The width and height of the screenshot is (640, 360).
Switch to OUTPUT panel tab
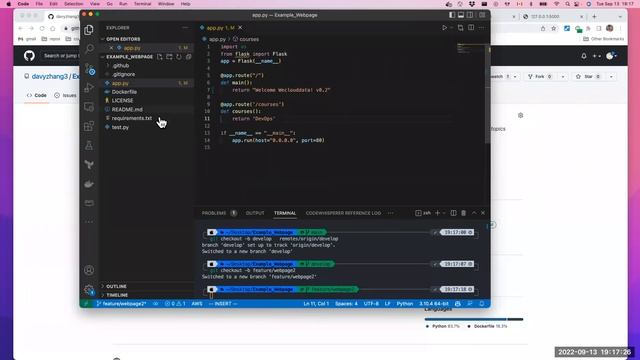coord(255,213)
